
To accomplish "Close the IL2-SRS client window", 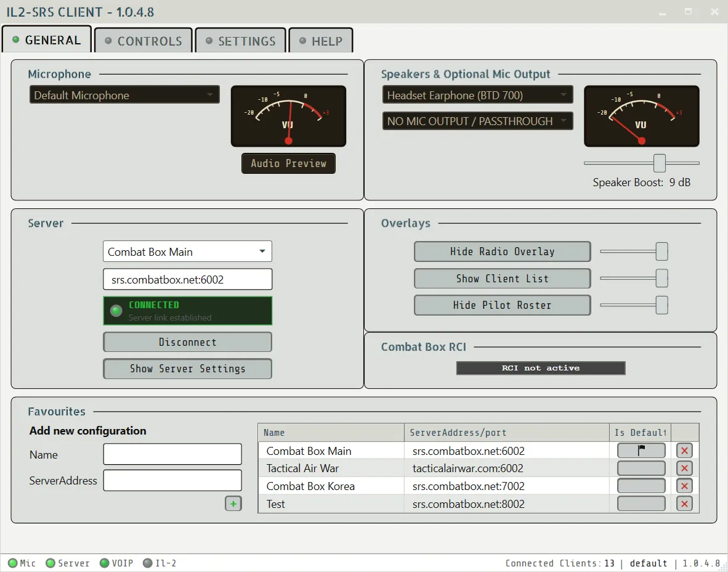I will 714,12.
